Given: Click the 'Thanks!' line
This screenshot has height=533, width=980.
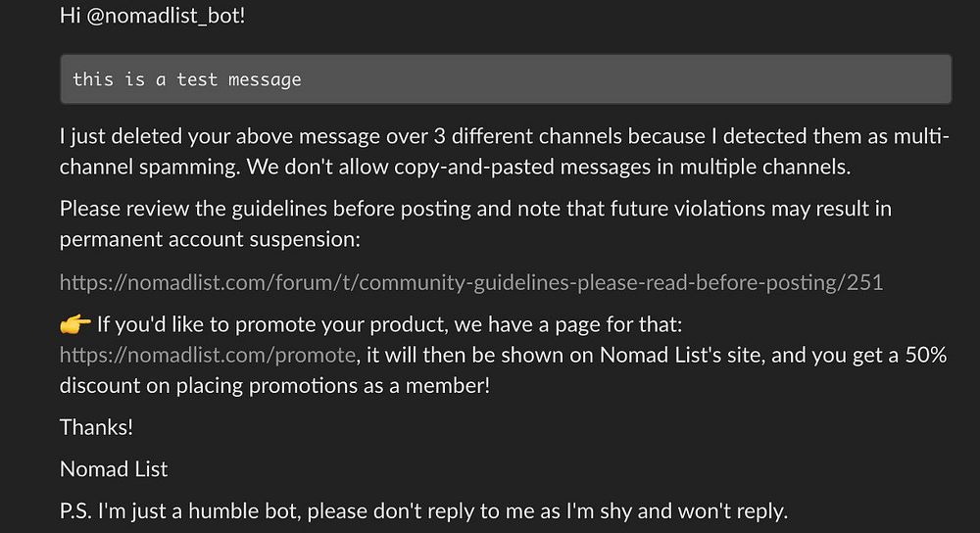Looking at the screenshot, I should pyautogui.click(x=96, y=427).
